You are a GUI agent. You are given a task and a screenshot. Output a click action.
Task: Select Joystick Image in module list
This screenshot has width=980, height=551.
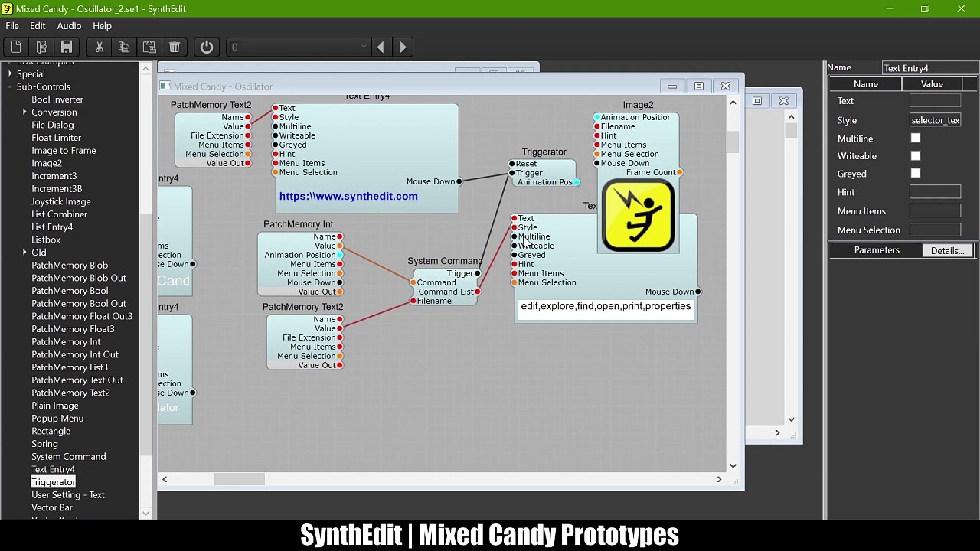pos(61,201)
